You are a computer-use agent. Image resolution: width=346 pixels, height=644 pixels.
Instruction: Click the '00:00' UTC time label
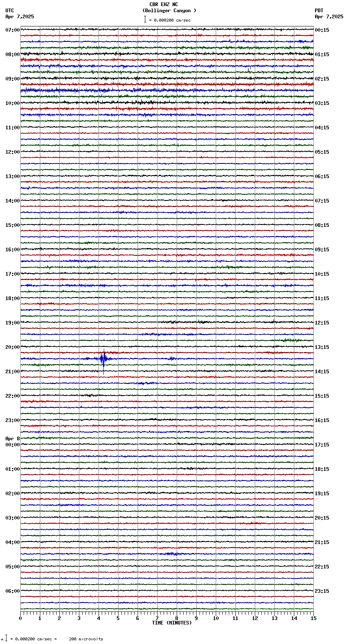(13, 445)
